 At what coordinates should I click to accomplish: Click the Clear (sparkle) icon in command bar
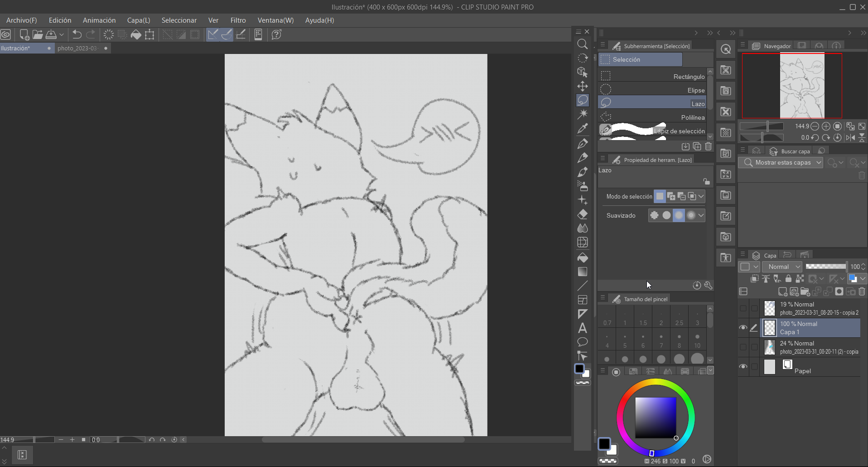click(x=109, y=34)
